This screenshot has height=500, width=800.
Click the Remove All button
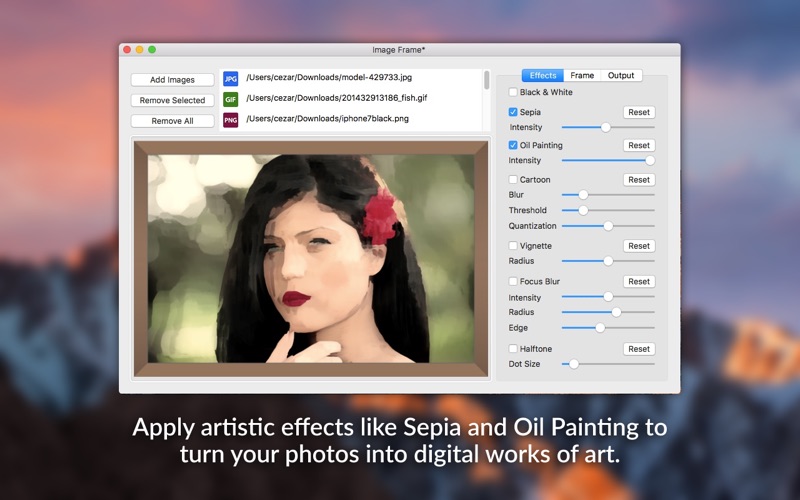coord(172,121)
